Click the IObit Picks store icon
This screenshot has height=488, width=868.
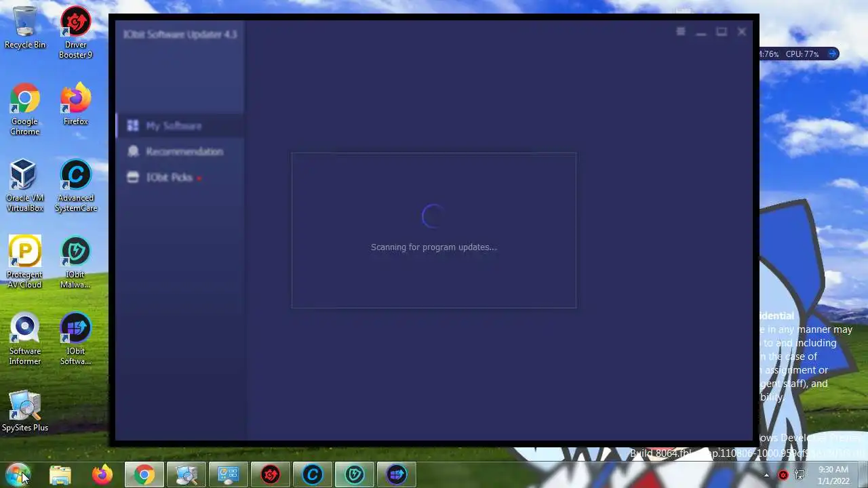(x=133, y=177)
